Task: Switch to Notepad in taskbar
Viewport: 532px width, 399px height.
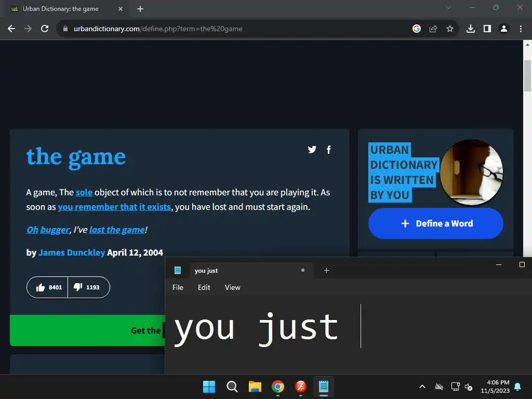Action: (x=324, y=387)
